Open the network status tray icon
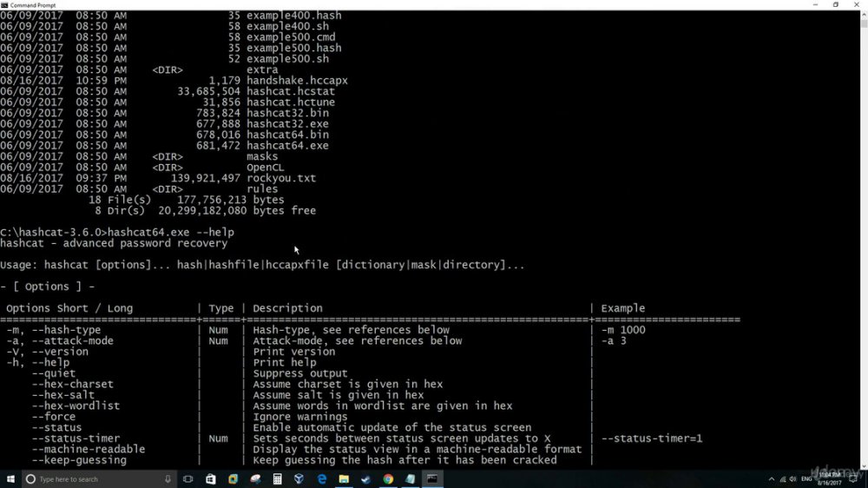 pyautogui.click(x=782, y=479)
